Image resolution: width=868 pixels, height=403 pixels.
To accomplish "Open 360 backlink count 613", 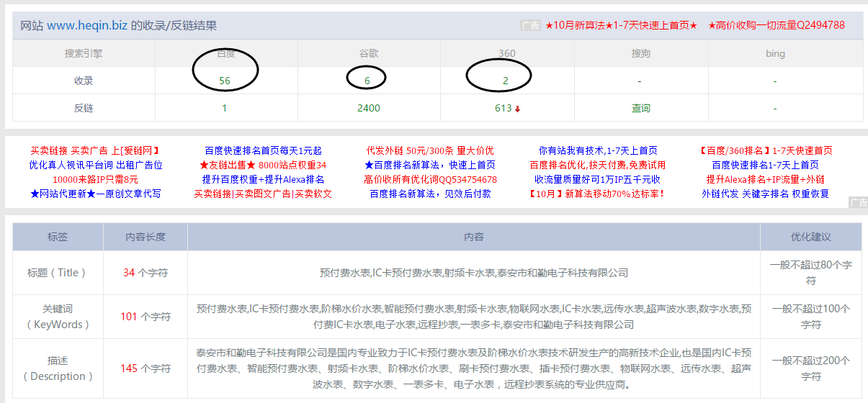I will tap(503, 108).
